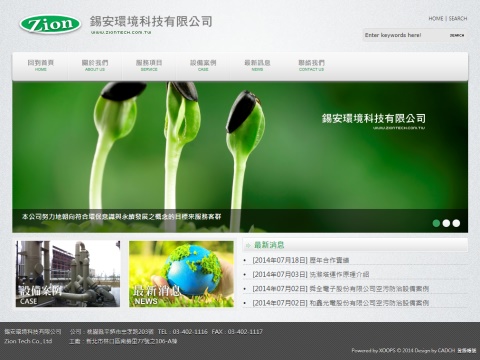This screenshot has width=480, height=360.
Task: Open the 最新訊息 NEWS menu item
Action: tap(257, 65)
